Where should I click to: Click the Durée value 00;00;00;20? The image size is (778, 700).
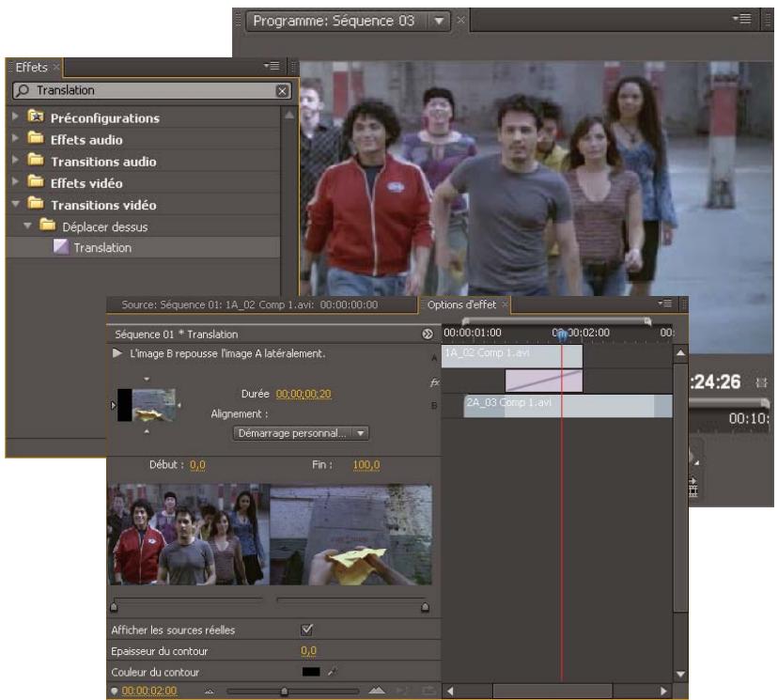pos(303,394)
